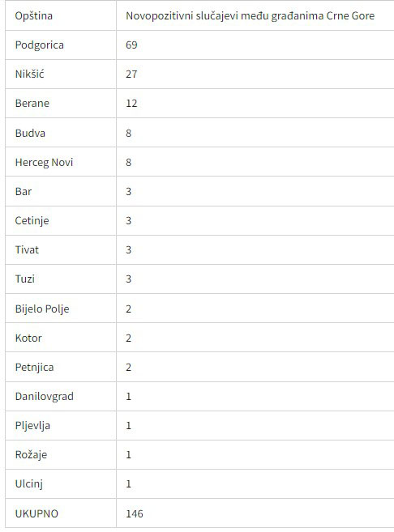Screen dimensions: 394x532
Task: Click the UKUPNO total value 146
Action: pyautogui.click(x=135, y=513)
